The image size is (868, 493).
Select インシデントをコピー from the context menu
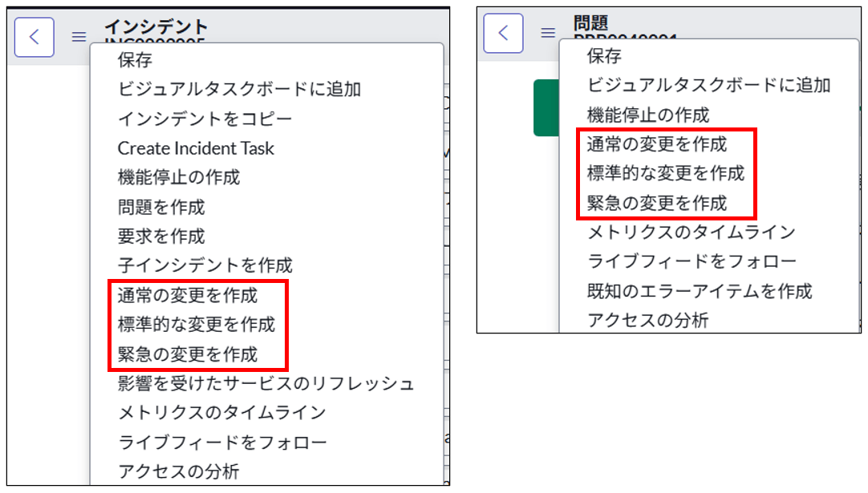pyautogui.click(x=205, y=119)
